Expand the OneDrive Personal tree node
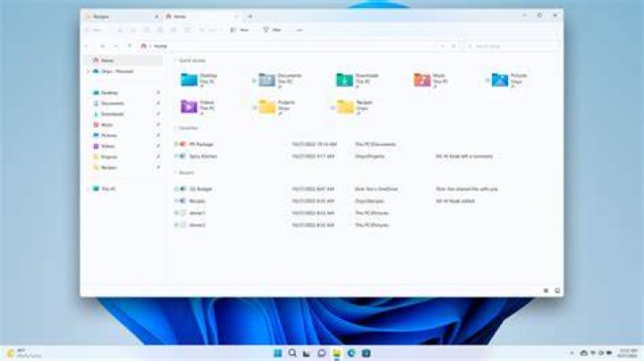 click(x=88, y=71)
